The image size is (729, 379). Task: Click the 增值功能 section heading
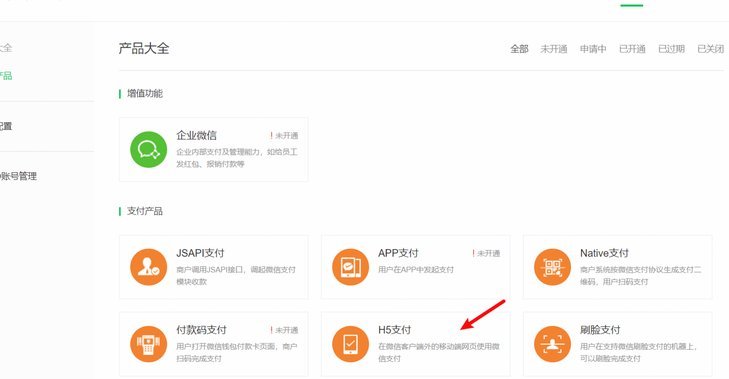145,93
